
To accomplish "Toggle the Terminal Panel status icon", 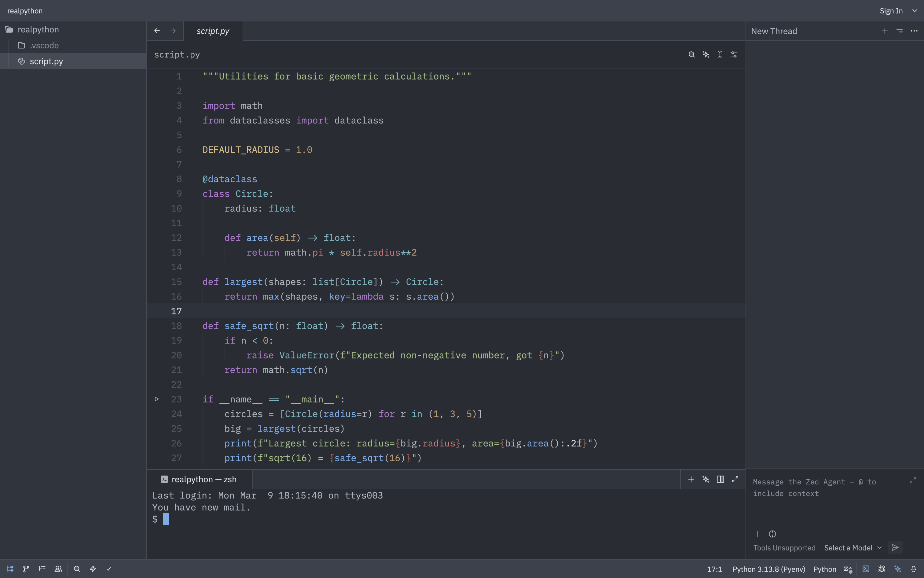I will pyautogui.click(x=866, y=569).
